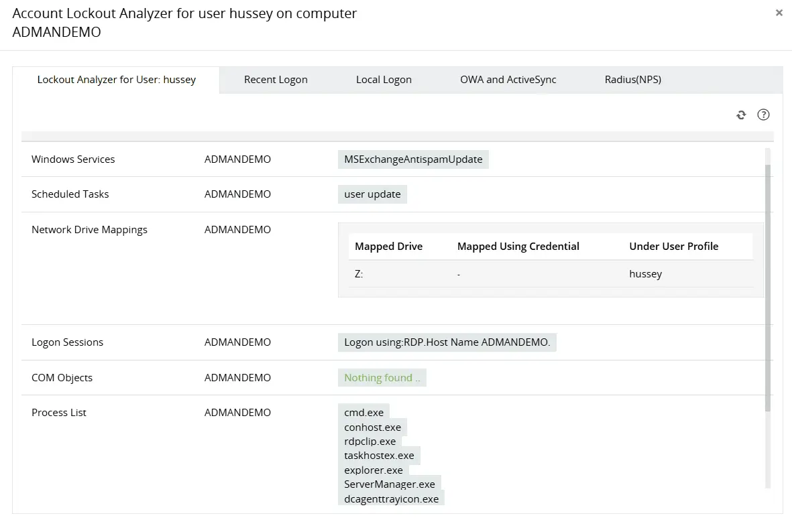Select the user update scheduled task
792x532 pixels.
[373, 194]
